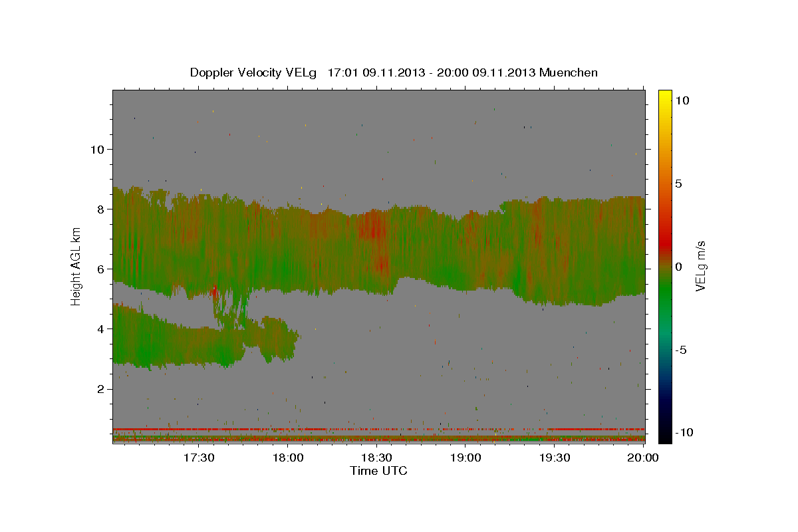Click the 18:00 time tick label

point(288,458)
